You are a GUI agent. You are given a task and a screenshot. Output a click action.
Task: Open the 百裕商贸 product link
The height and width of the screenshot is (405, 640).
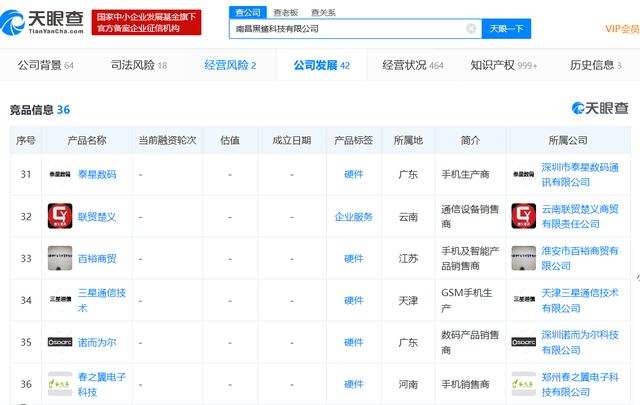(x=97, y=258)
